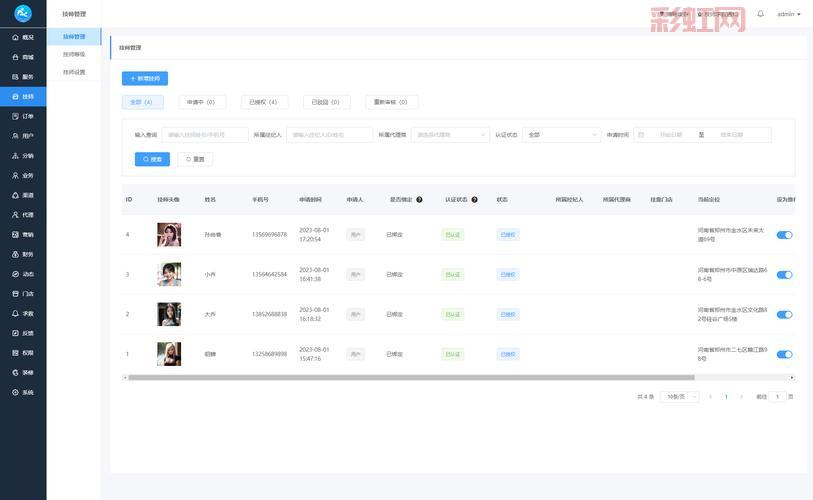The image size is (813, 500).
Task: Open avatar thumbnail of technician 大乔
Action: (169, 315)
